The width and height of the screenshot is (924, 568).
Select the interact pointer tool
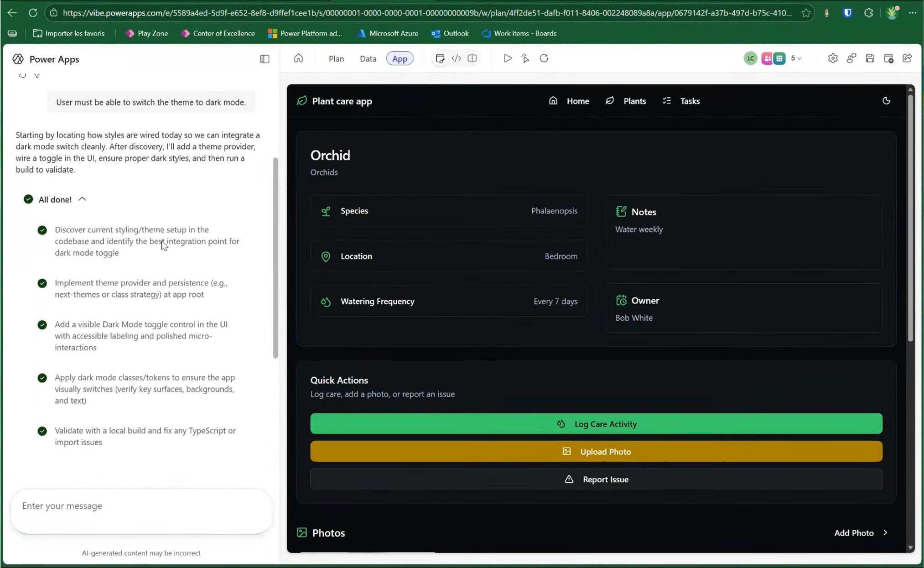point(525,58)
